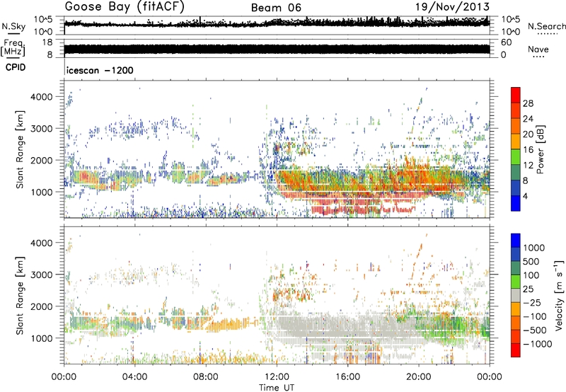Click the '20:00' time axis tick label
Viewport: 566px width, 392px height.
(419, 377)
